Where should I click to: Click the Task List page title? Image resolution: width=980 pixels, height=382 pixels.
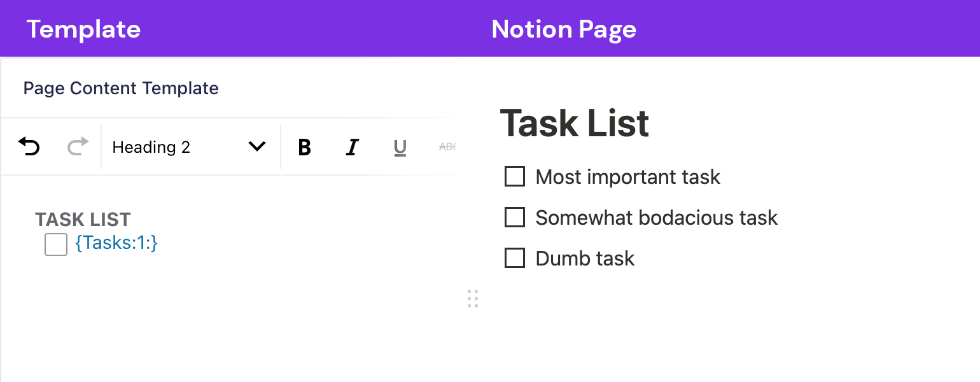[575, 124]
